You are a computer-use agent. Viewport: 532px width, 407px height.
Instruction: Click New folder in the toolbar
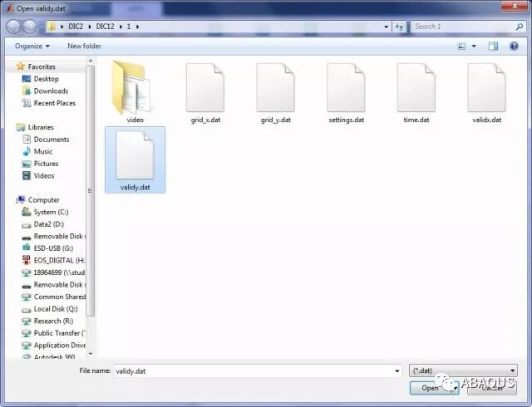[84, 47]
